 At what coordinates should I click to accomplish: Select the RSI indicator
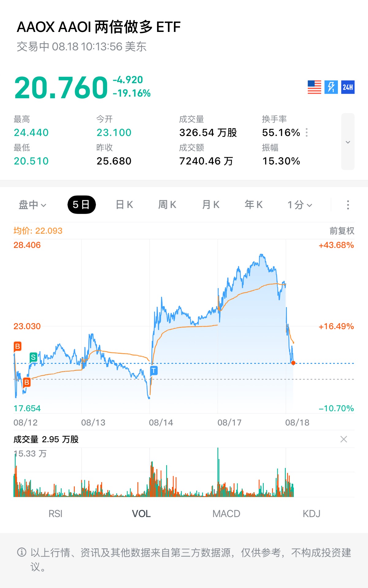(56, 514)
